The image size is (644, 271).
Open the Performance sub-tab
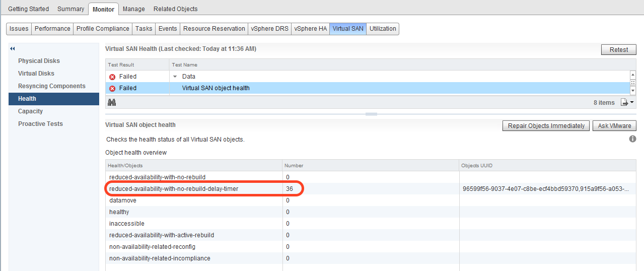52,29
